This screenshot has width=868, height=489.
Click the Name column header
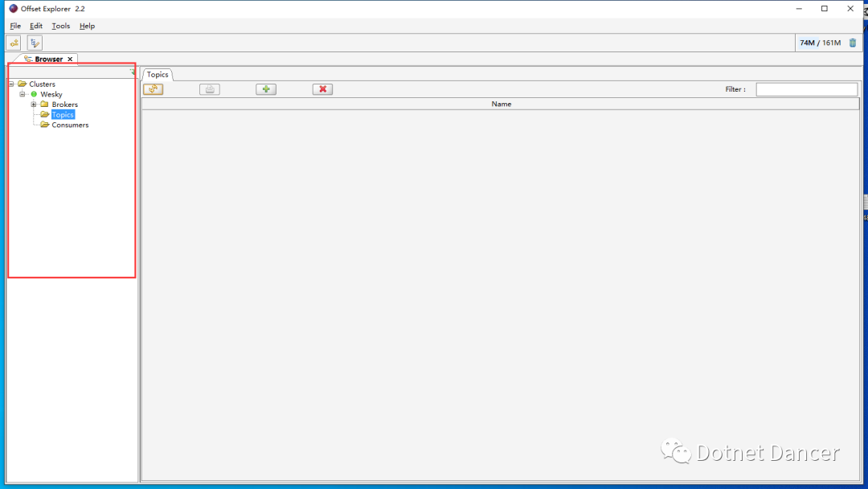(x=501, y=104)
